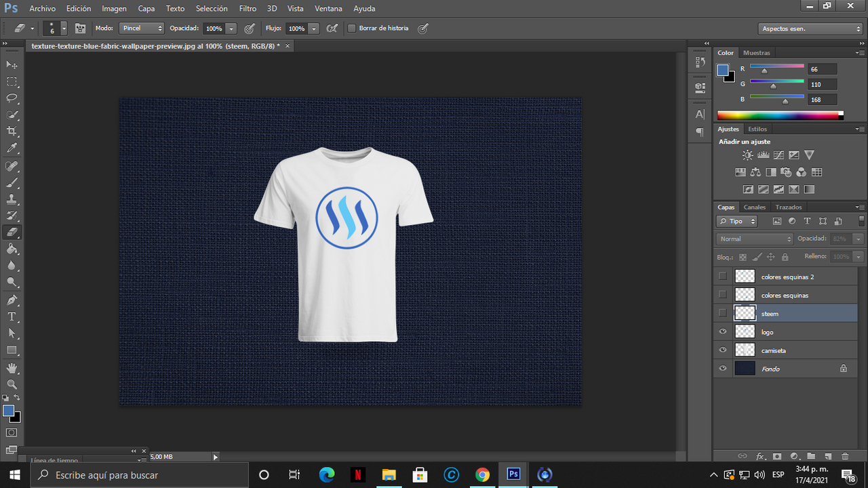Image resolution: width=868 pixels, height=488 pixels.
Task: Add Brightness/Contrast adjustment
Action: (x=747, y=155)
